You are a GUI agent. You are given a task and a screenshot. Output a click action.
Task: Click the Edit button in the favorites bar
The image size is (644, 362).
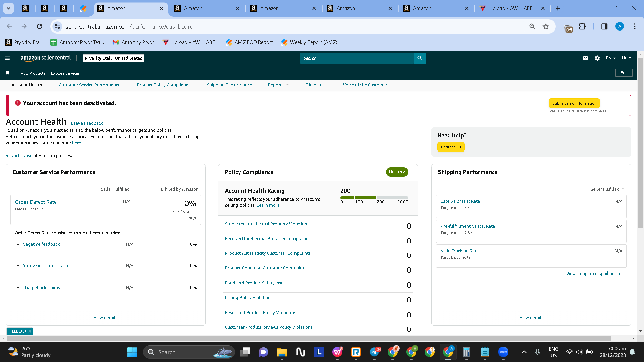[624, 73]
